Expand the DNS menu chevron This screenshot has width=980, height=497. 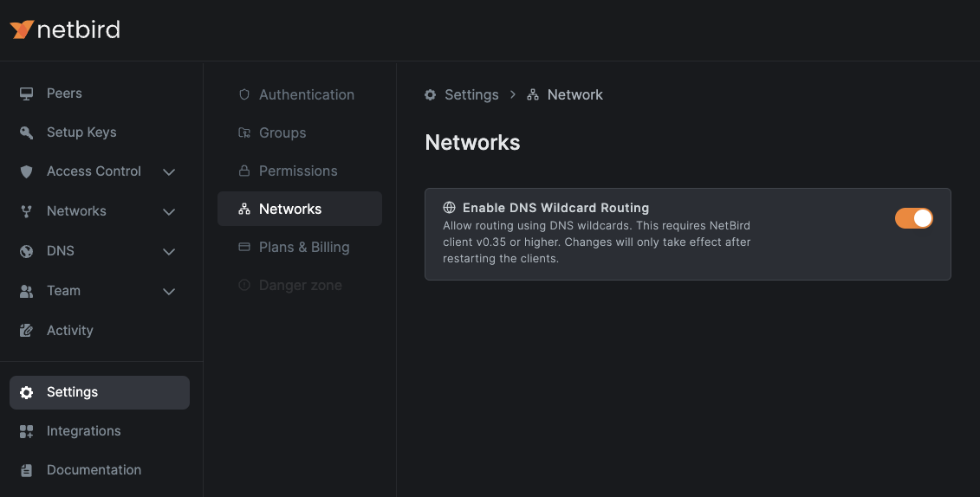[169, 252]
